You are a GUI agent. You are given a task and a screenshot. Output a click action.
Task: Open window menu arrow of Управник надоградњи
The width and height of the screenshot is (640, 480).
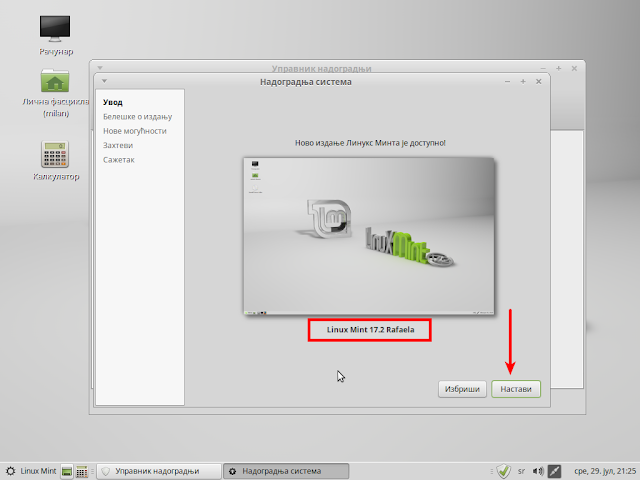[x=100, y=68]
